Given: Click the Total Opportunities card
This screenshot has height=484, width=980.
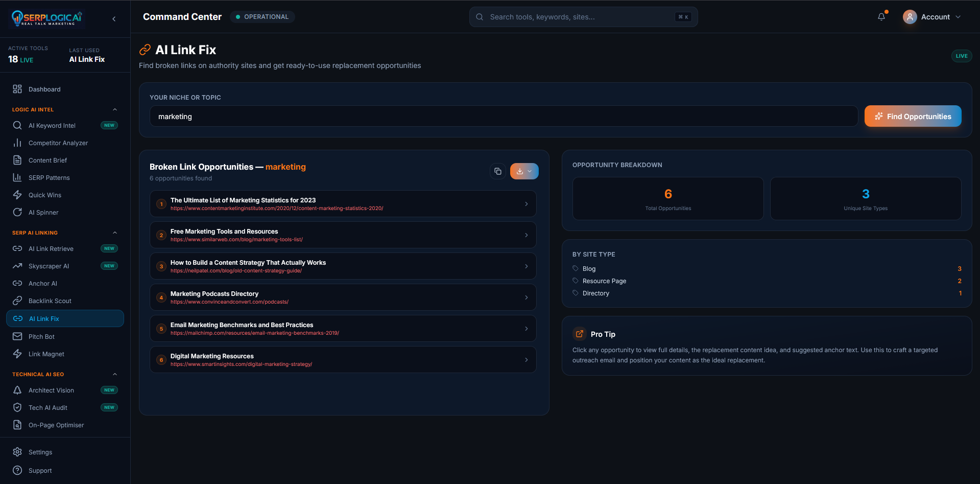Looking at the screenshot, I should [668, 198].
